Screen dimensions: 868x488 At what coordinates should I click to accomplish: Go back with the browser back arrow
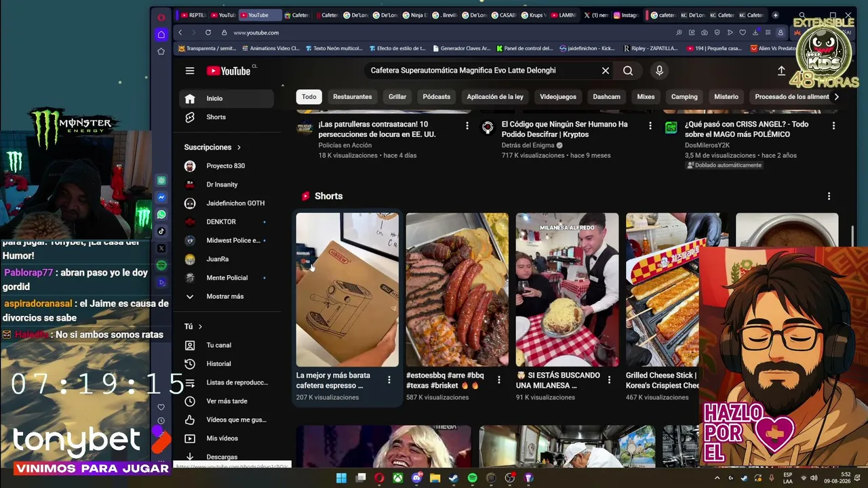pyautogui.click(x=180, y=33)
